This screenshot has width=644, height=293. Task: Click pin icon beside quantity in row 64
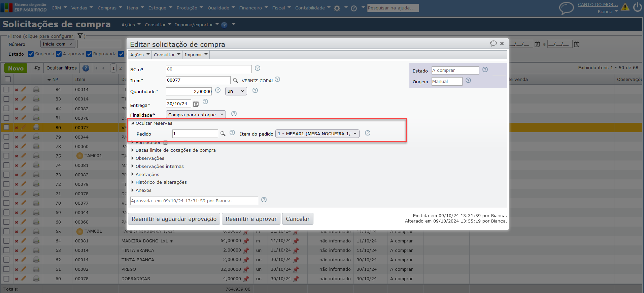246,241
